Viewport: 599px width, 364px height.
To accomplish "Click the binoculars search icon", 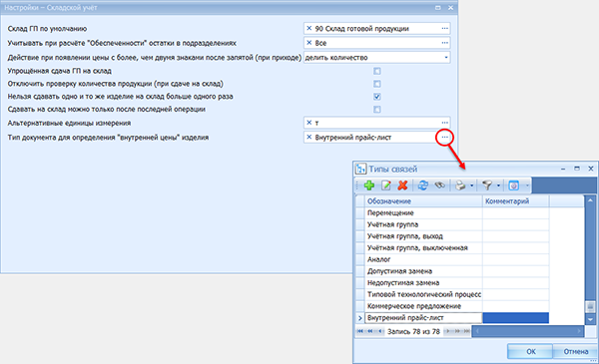I will tap(439, 185).
